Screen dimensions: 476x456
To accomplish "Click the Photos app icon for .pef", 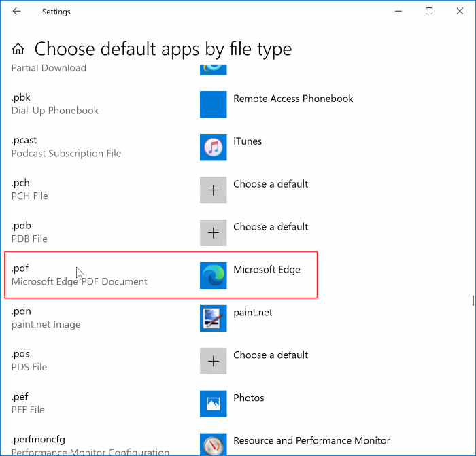I will (x=213, y=404).
